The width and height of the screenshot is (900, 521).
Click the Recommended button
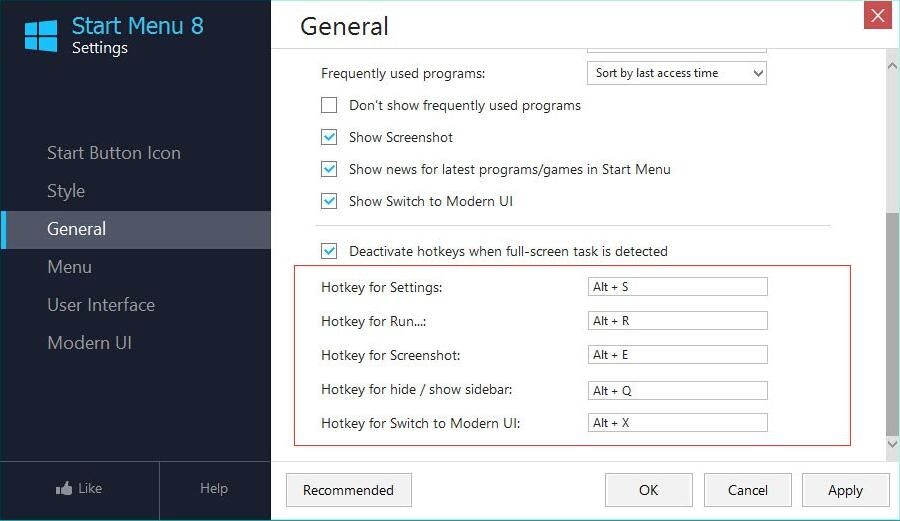pos(348,490)
